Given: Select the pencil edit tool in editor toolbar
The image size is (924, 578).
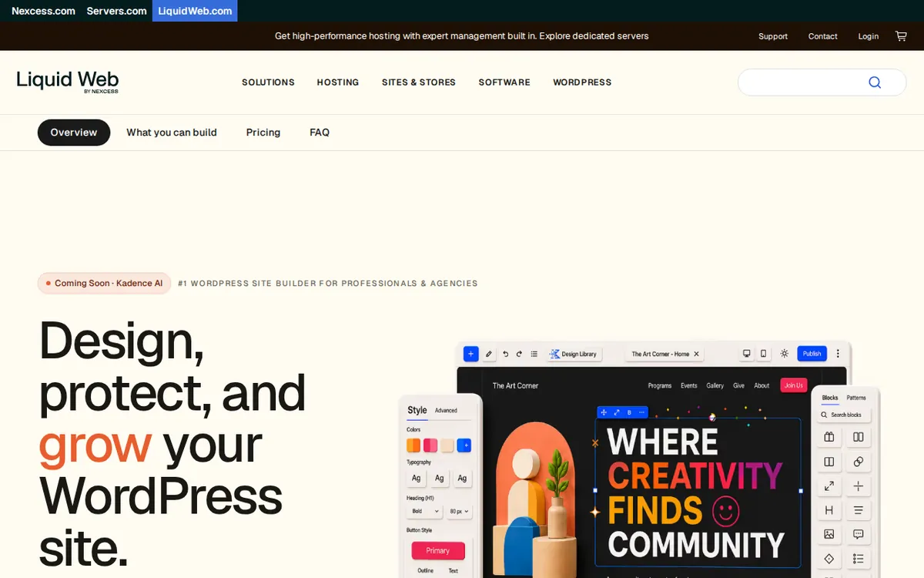Looking at the screenshot, I should [489, 354].
